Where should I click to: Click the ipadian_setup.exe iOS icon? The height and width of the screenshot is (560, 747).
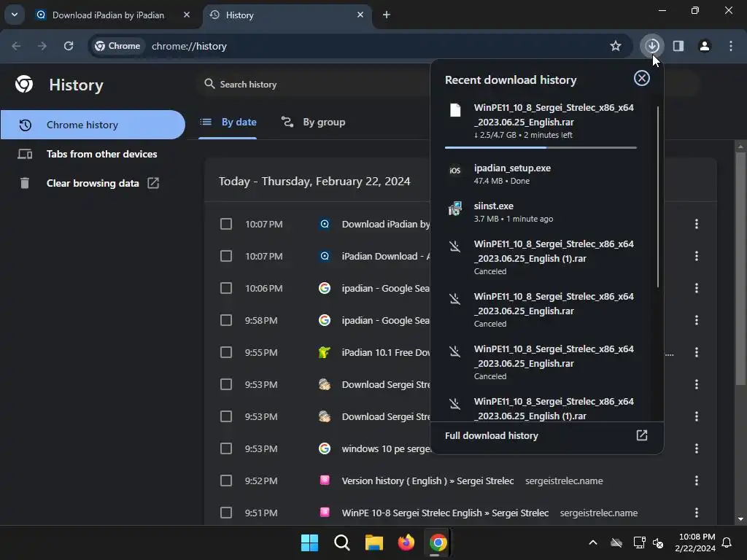pyautogui.click(x=455, y=171)
